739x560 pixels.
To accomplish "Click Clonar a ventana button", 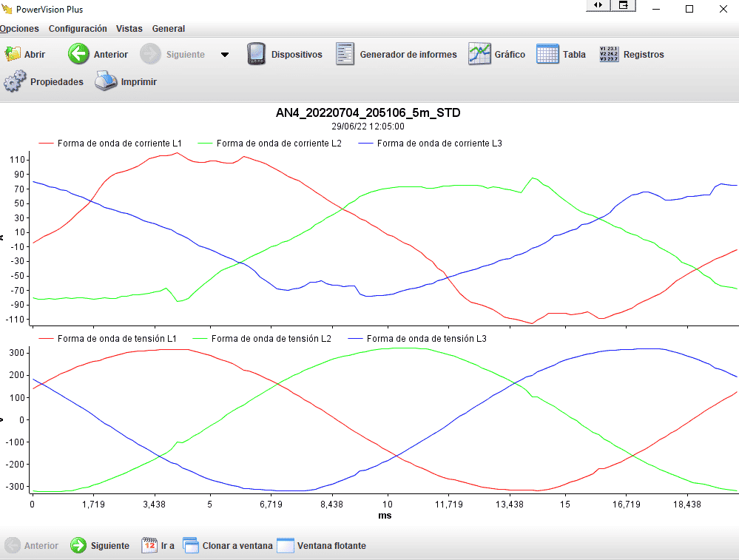I will click(228, 546).
